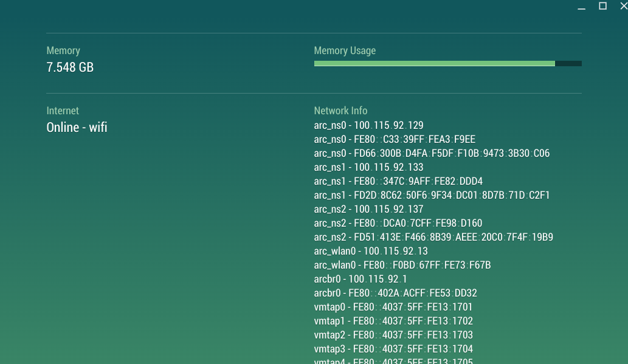Screen dimensions: 628x364
Task: Select arc_ns1 - 100.115.92.133 entry
Action: 368,167
